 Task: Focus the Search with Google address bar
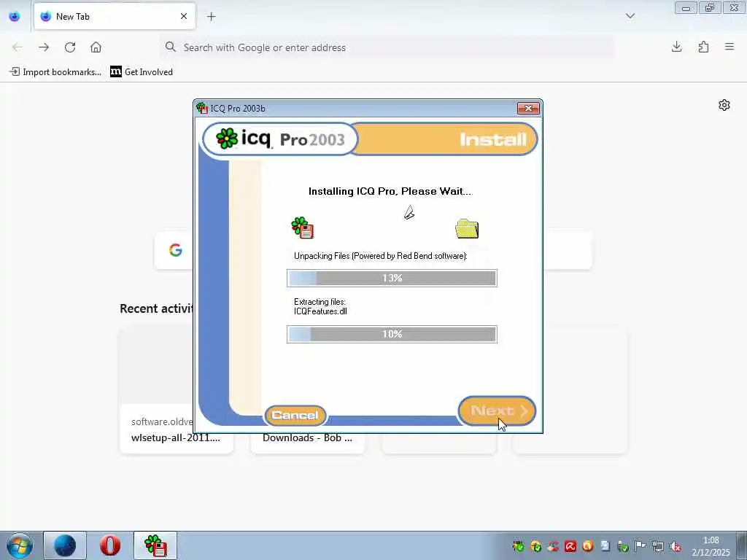pyautogui.click(x=387, y=47)
